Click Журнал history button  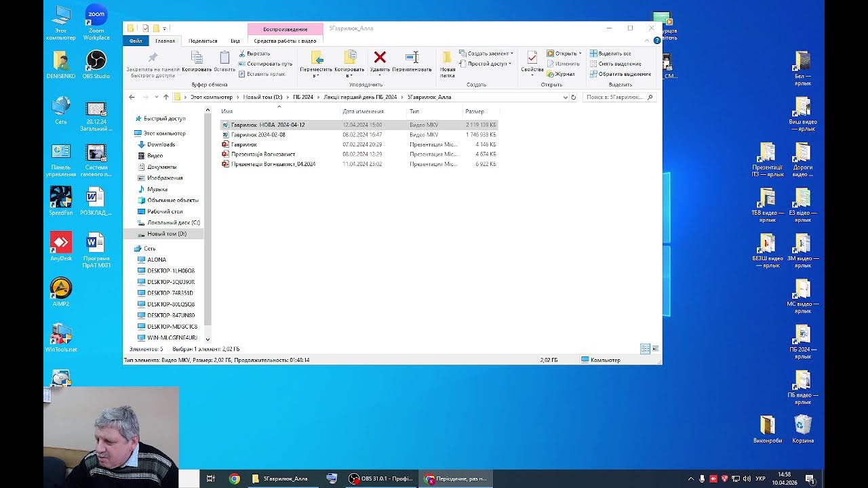(x=561, y=74)
